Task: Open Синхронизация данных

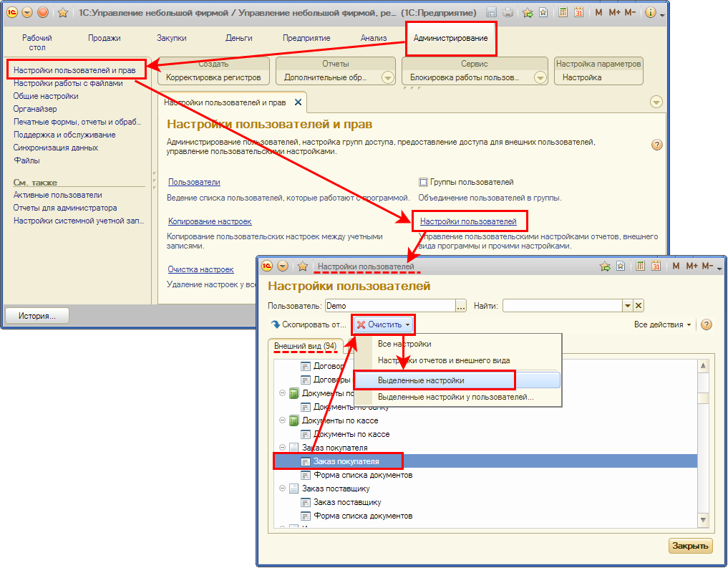Action: [x=56, y=148]
